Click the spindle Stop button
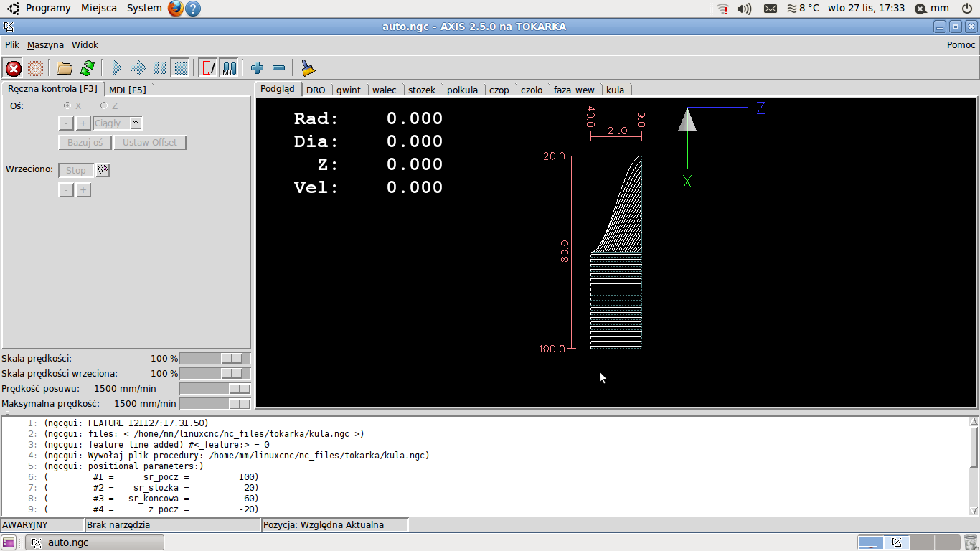The height and width of the screenshot is (551, 980). (x=76, y=170)
